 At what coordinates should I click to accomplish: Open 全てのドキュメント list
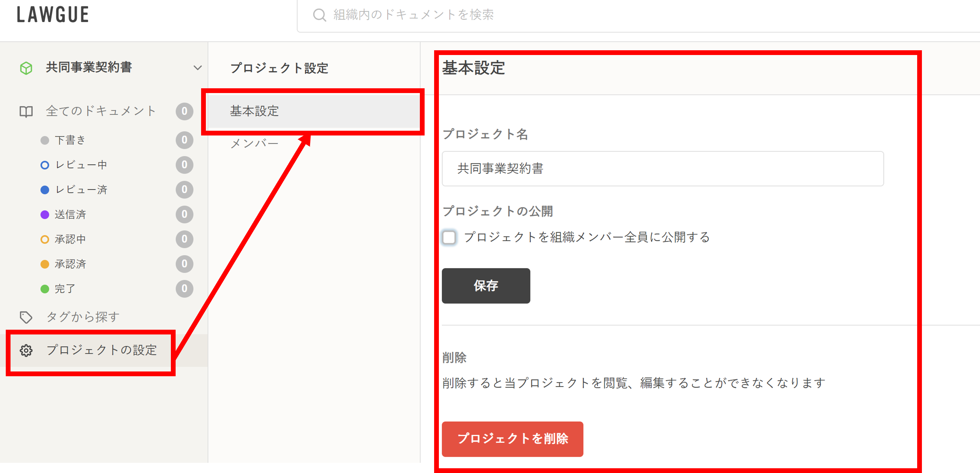(101, 111)
